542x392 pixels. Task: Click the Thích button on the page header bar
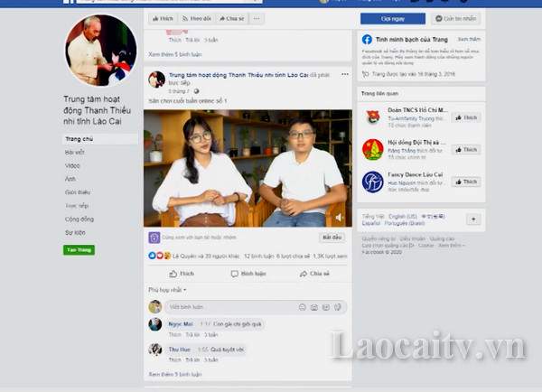163,19
